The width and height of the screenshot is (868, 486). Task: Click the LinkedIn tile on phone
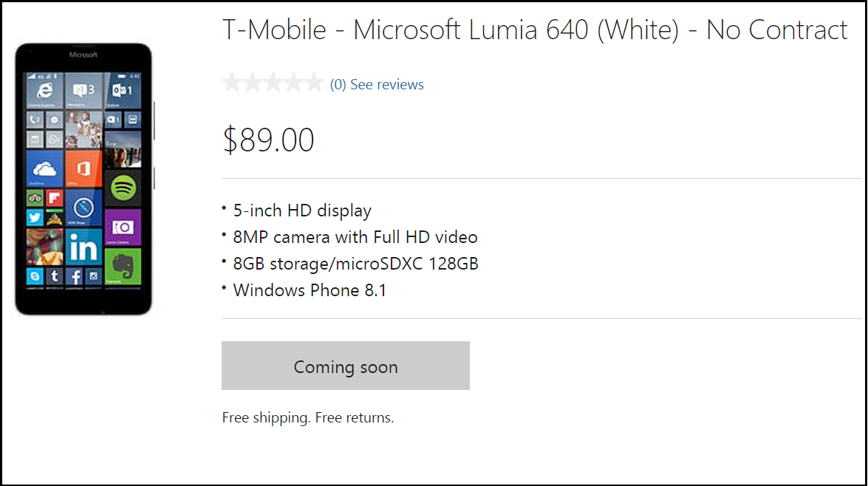tap(83, 247)
